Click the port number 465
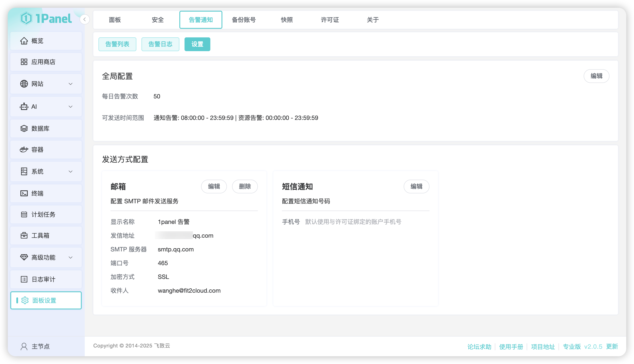634x364 pixels. click(x=163, y=263)
